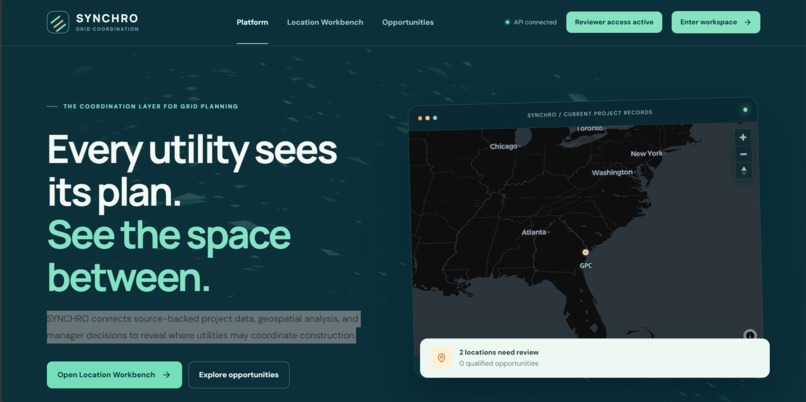Click the Chicago label on the map

503,147
